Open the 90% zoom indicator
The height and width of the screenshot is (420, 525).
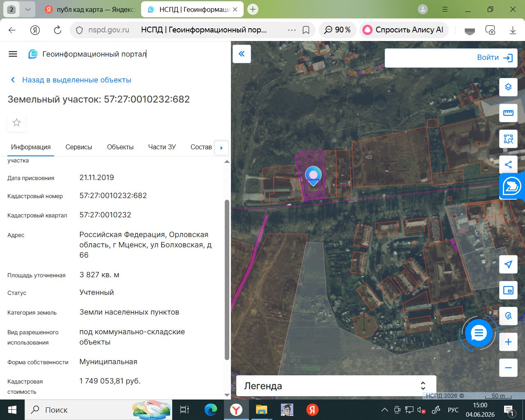[x=338, y=30]
